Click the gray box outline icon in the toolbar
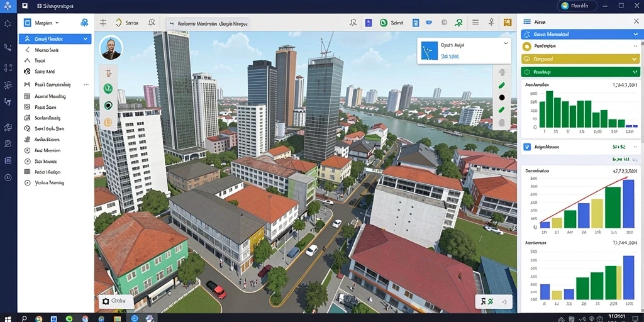The height and width of the screenshot is (322, 644). coord(444,23)
